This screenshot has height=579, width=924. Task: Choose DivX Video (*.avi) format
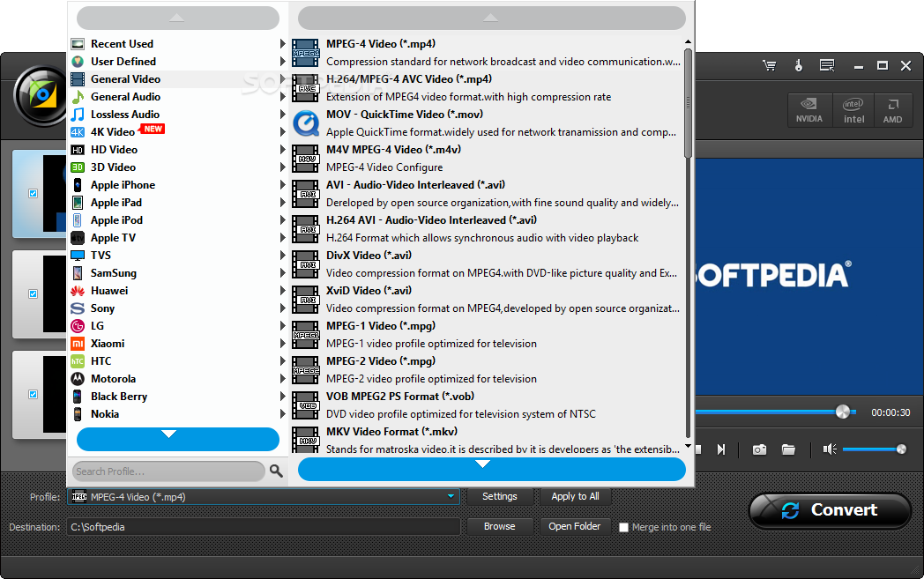486,264
